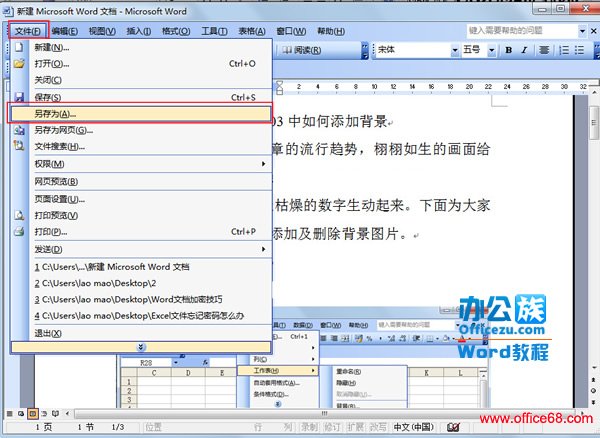Screen dimensions: 600x438
Task: Click the open folder icon in menu
Action: [x=19, y=64]
